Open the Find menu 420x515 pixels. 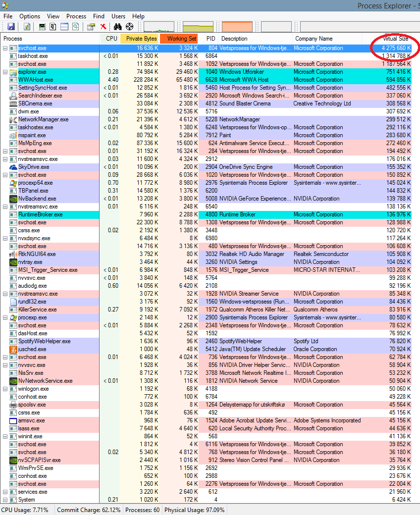(x=99, y=16)
